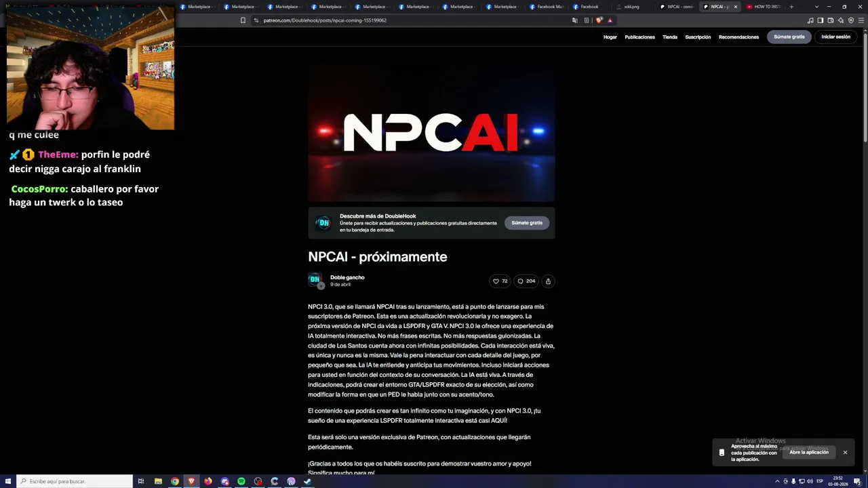
Task: Open the comments bubble showing 204
Action: [x=526, y=281]
